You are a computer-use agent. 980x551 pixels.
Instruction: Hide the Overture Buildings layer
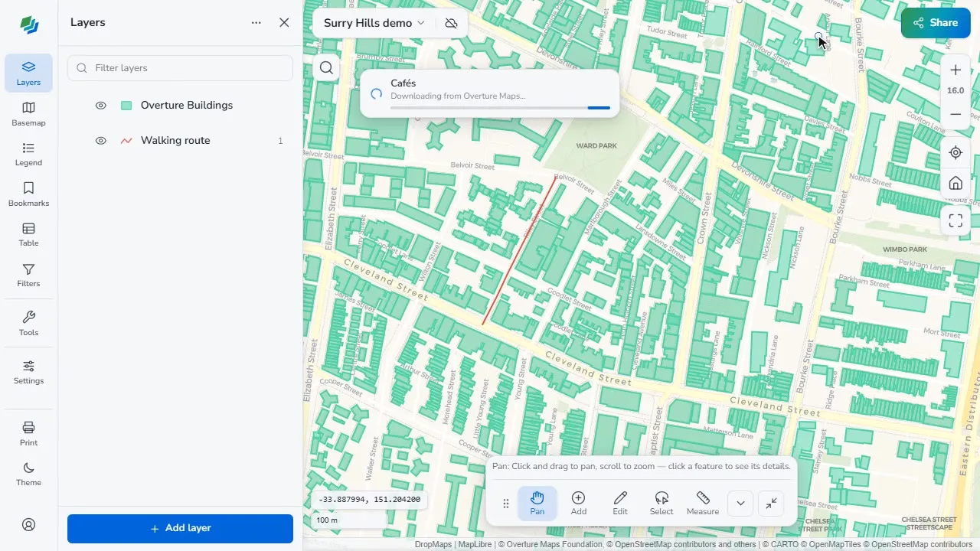[100, 106]
